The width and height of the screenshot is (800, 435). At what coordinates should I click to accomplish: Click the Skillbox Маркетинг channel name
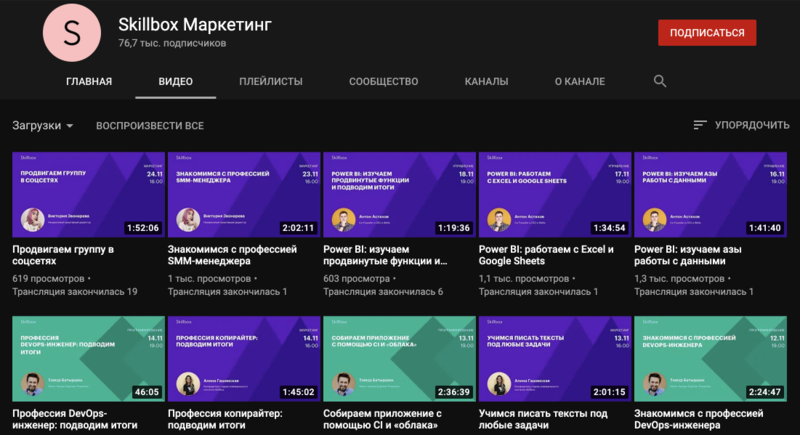tap(195, 24)
